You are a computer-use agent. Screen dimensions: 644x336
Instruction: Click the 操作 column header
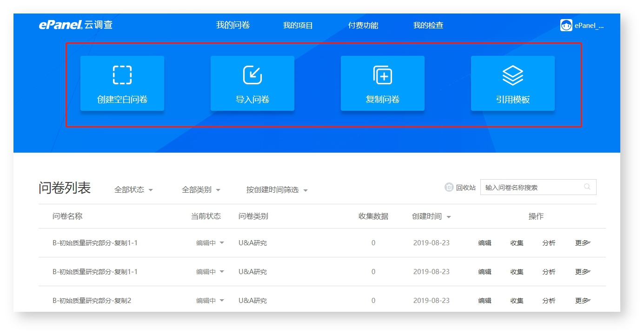coord(536,216)
